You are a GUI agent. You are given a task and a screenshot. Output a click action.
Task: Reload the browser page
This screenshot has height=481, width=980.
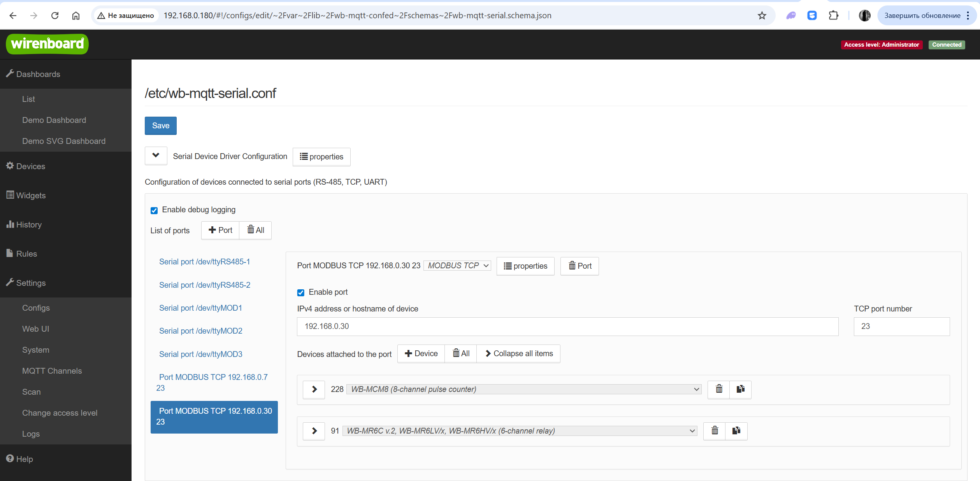point(55,16)
